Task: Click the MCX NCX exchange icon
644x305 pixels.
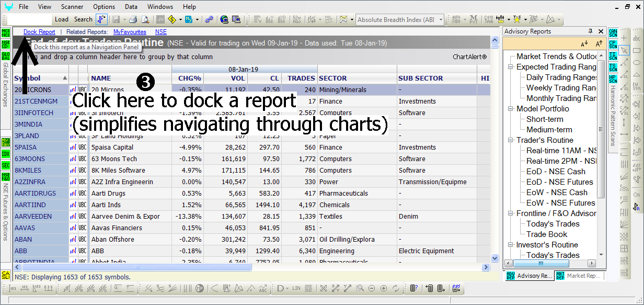Action: (x=6, y=33)
